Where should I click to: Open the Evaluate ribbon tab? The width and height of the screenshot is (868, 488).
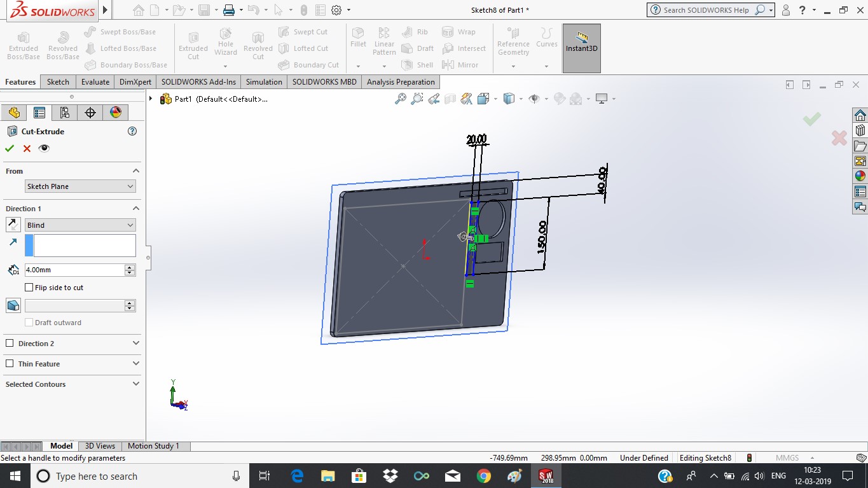point(95,82)
